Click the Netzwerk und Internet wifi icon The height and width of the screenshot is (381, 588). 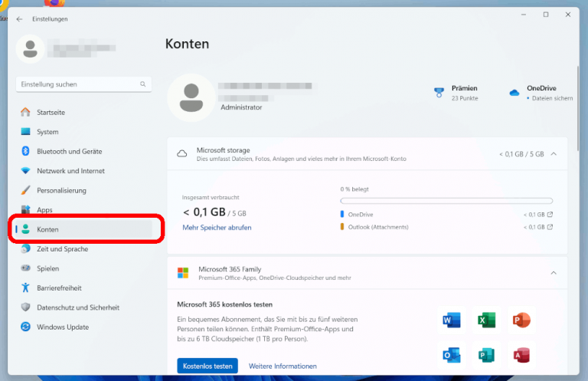[25, 170]
